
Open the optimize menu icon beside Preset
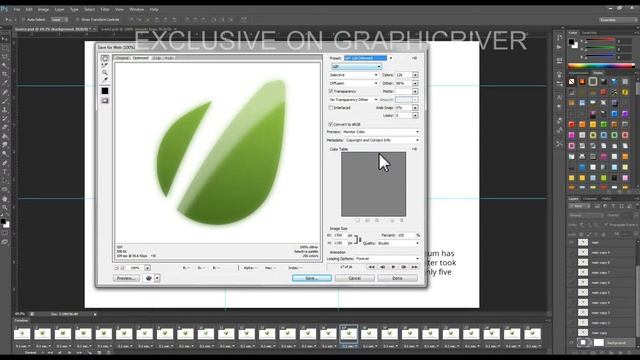point(415,58)
